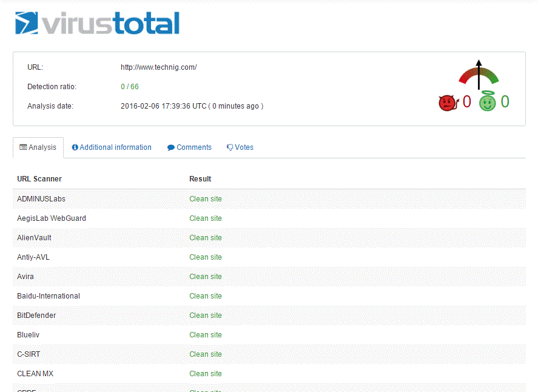Click the Detection ratio label
The width and height of the screenshot is (538, 392).
click(52, 87)
